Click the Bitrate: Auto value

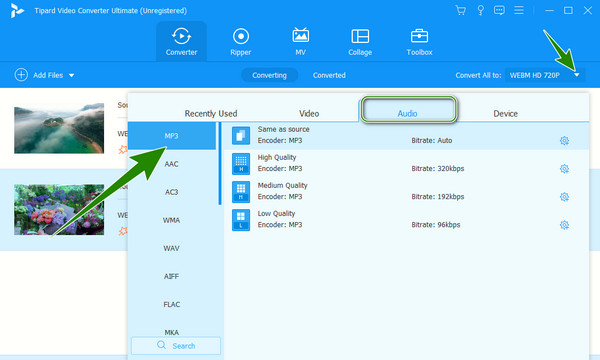pyautogui.click(x=432, y=141)
